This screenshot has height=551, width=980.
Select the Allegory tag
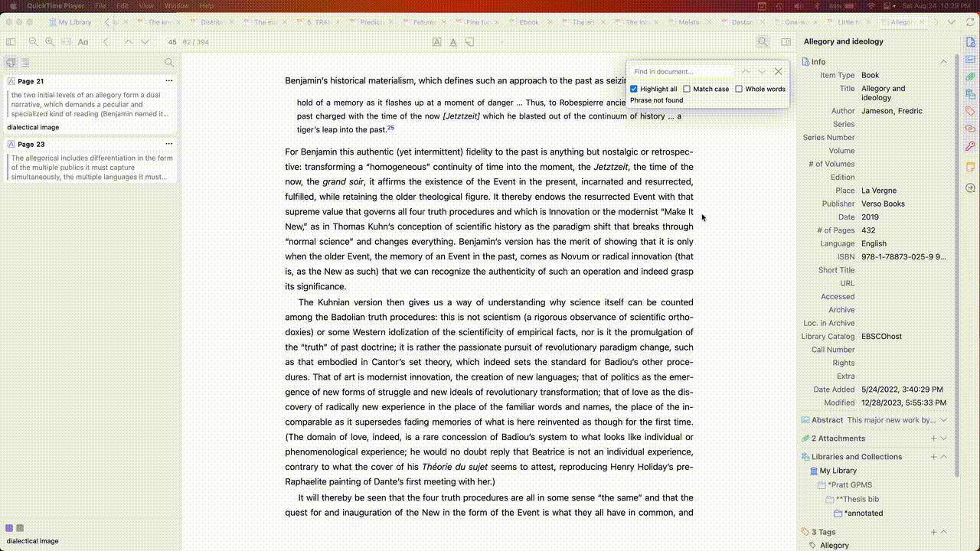pyautogui.click(x=835, y=546)
